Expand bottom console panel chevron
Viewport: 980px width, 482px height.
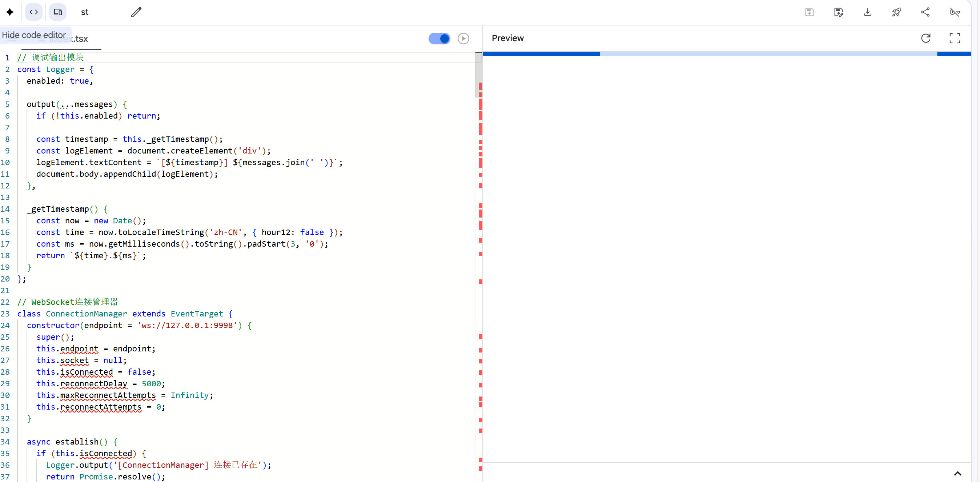coord(957,473)
